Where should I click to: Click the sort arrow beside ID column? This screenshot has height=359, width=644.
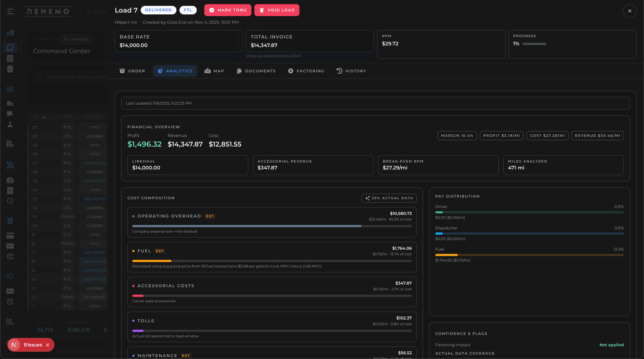click(x=44, y=117)
